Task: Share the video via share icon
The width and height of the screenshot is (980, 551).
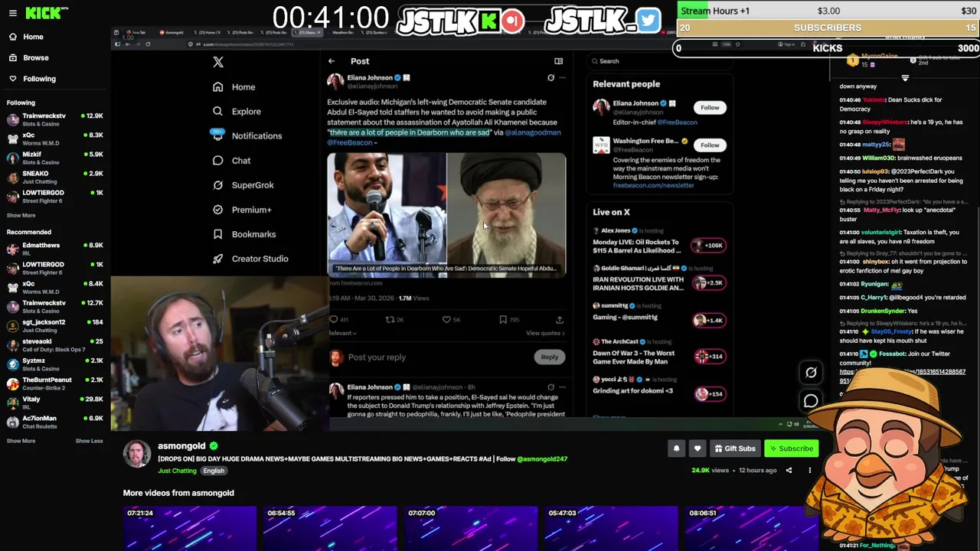Action: point(789,471)
